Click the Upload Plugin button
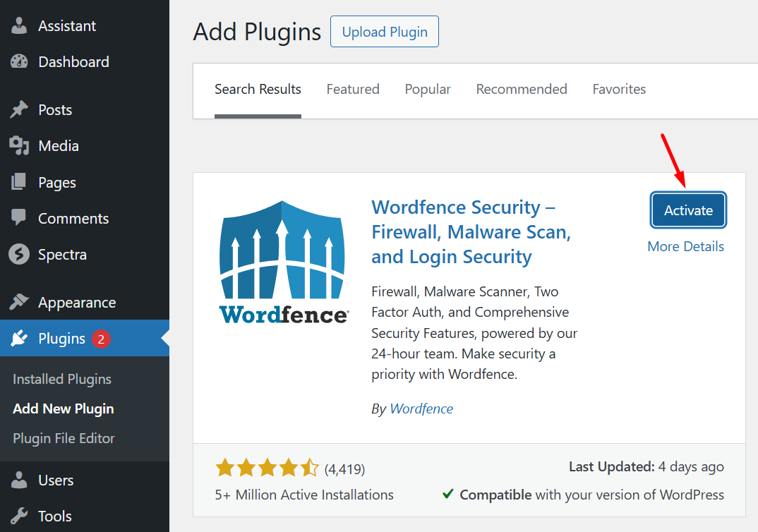 [x=385, y=32]
